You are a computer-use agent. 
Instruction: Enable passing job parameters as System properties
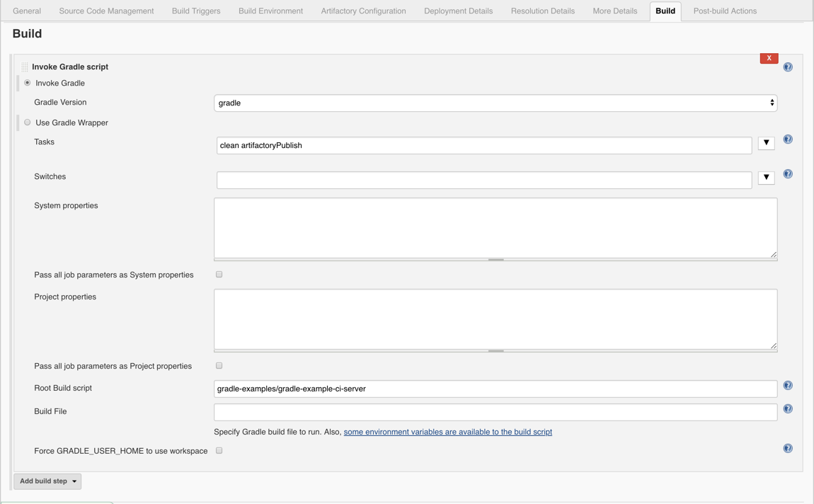[x=219, y=274]
